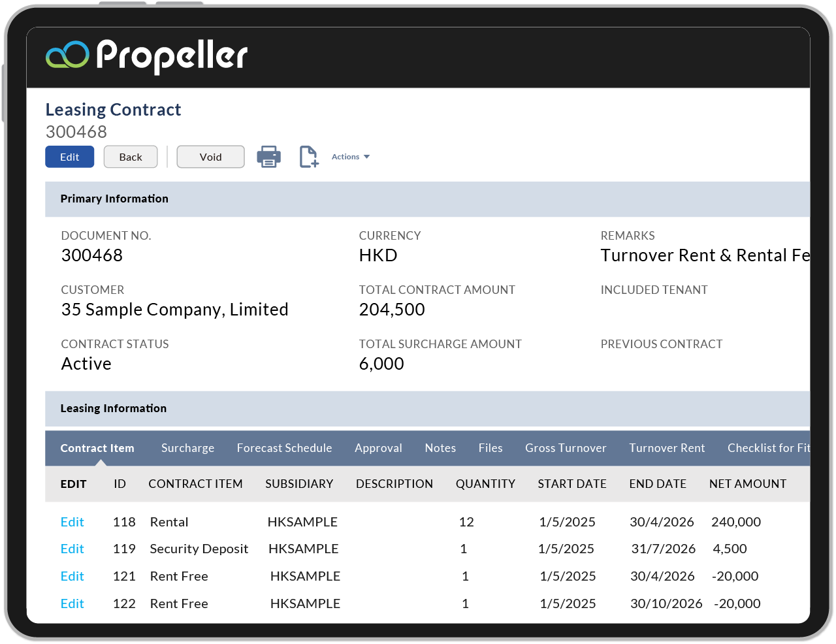Open the Gross Turnover tab
This screenshot has height=644, width=836.
566,448
